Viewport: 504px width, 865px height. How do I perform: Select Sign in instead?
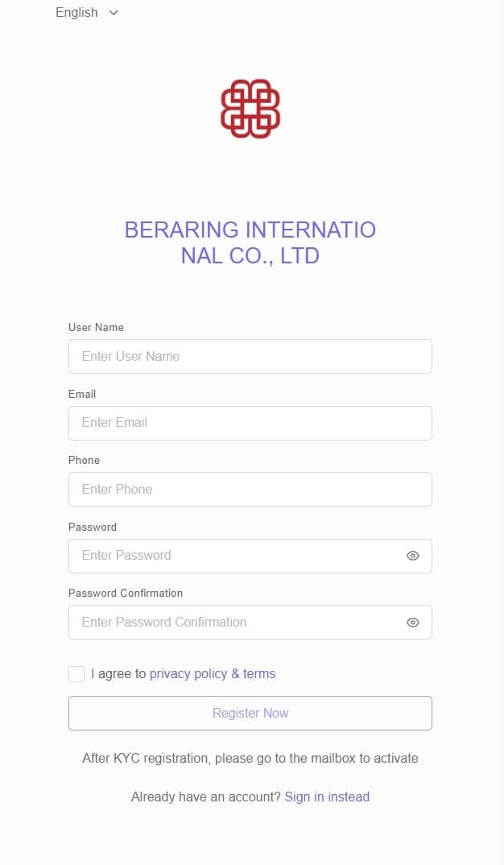click(327, 796)
